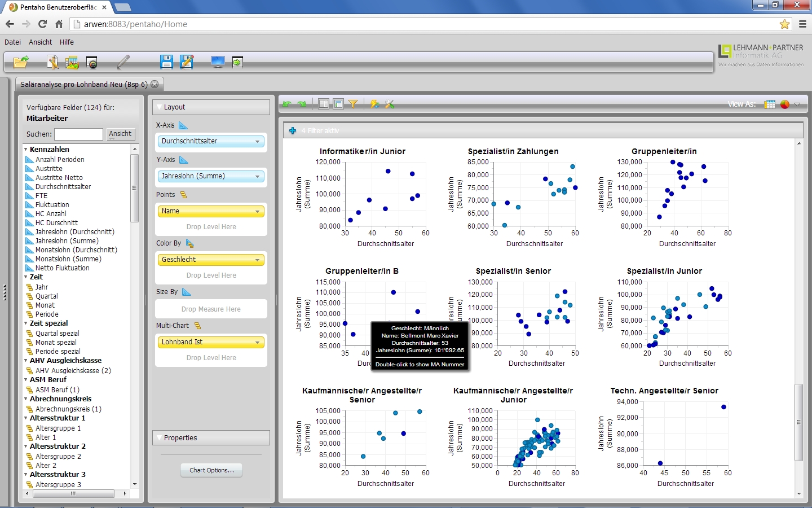
Task: Switch to table view icon
Action: pos(770,104)
